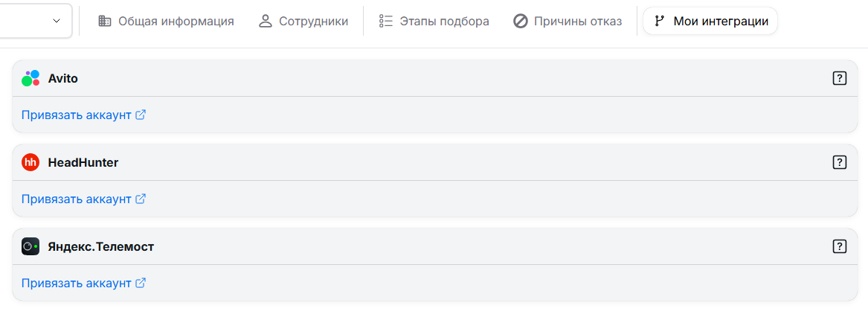Click the list icon beside Этапы подбора
This screenshot has height=320, width=868.
click(x=385, y=22)
